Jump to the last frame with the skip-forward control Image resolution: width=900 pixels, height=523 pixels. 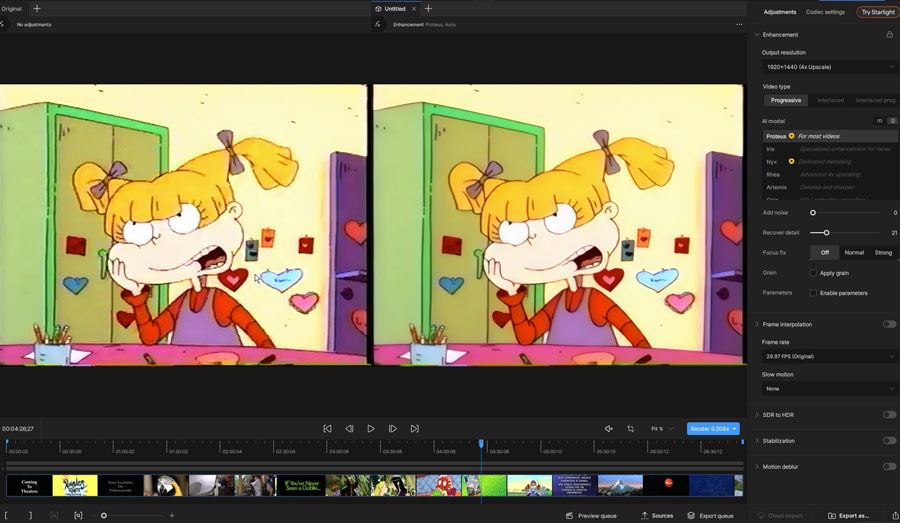pyautogui.click(x=414, y=429)
